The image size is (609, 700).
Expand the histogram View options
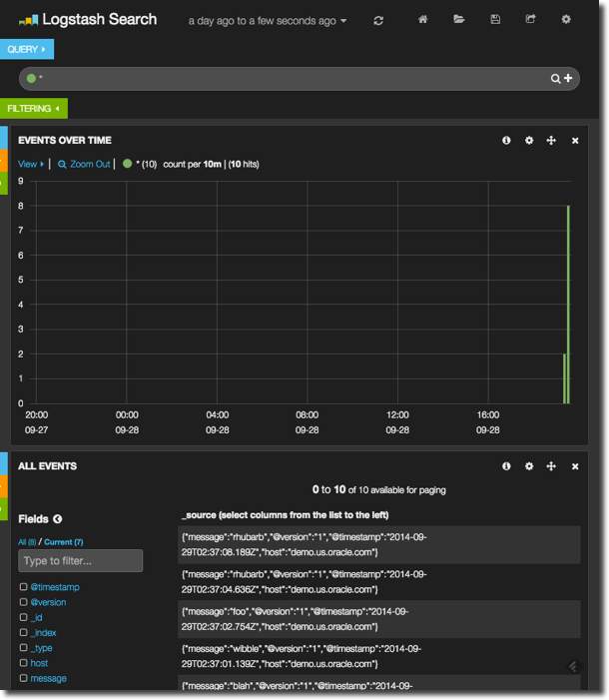[30, 164]
